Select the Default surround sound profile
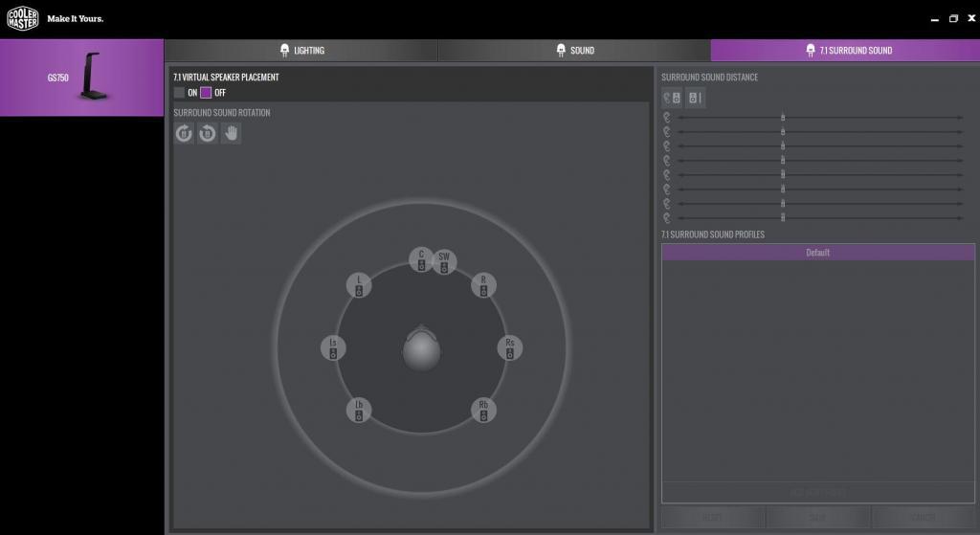This screenshot has width=980, height=535. pyautogui.click(x=817, y=253)
